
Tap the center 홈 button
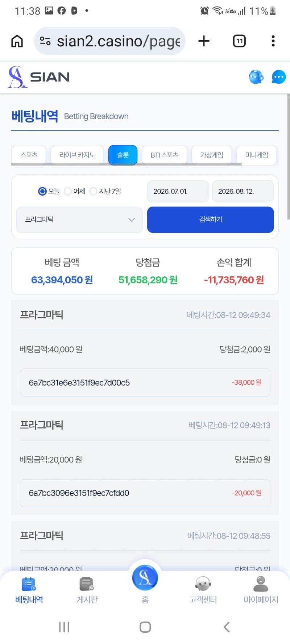145,577
